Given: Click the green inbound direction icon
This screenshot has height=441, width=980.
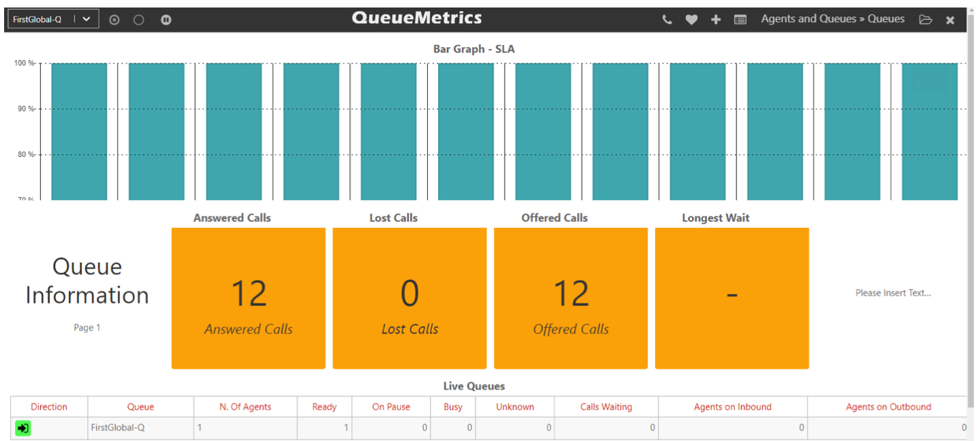Looking at the screenshot, I should click(23, 428).
